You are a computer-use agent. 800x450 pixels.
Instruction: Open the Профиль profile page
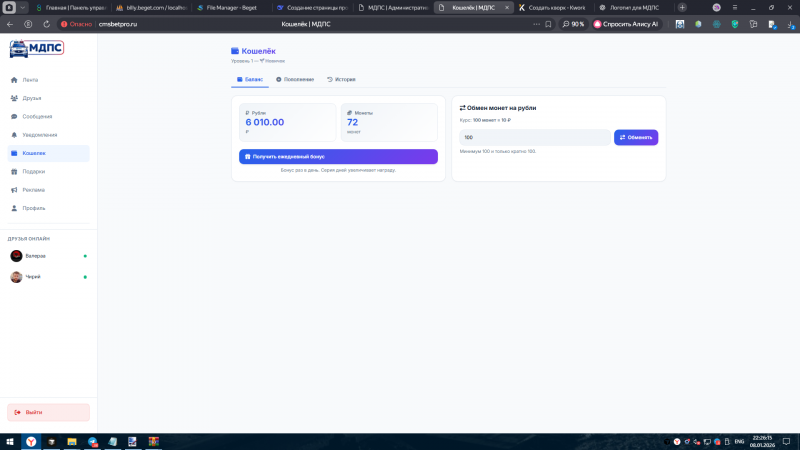tap(48, 209)
